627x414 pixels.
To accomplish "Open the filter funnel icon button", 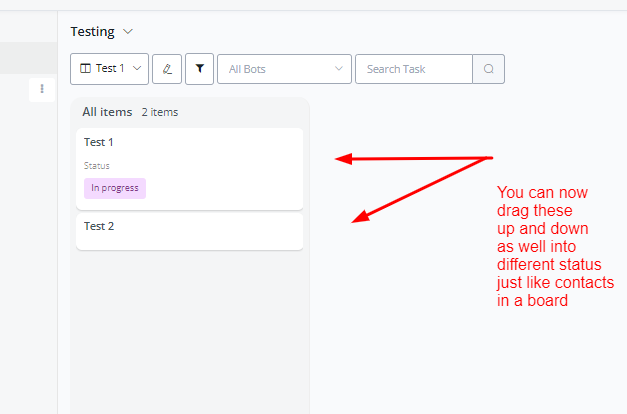I will (199, 69).
